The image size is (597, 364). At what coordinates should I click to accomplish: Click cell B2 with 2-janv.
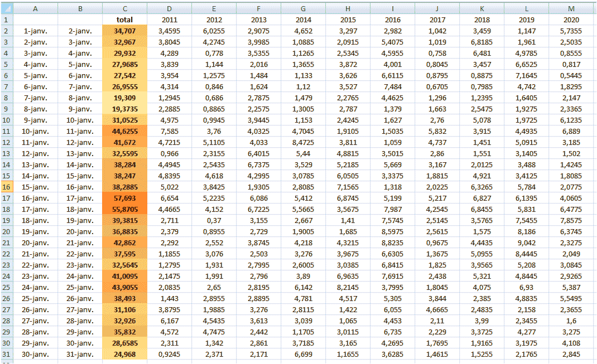[x=80, y=31]
